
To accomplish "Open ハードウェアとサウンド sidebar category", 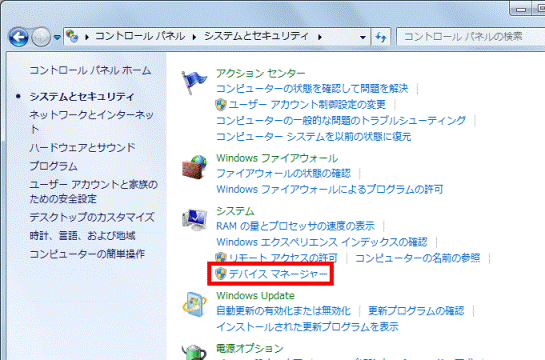I will pyautogui.click(x=82, y=147).
